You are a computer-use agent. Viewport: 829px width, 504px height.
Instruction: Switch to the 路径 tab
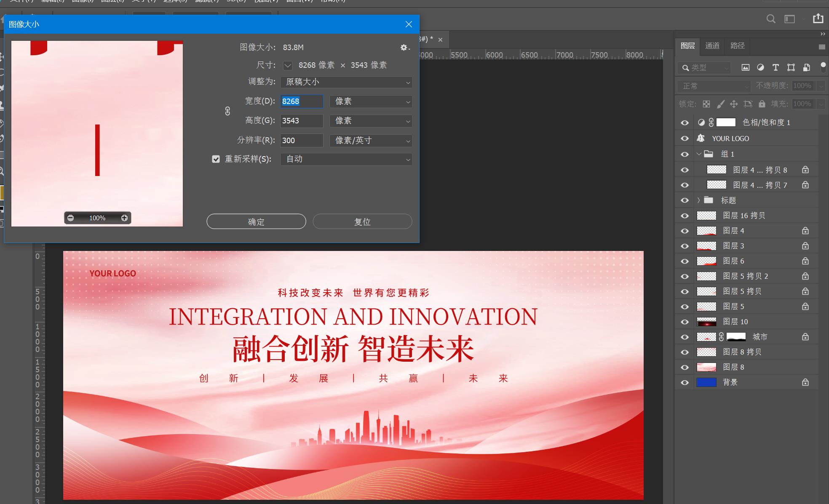point(738,45)
